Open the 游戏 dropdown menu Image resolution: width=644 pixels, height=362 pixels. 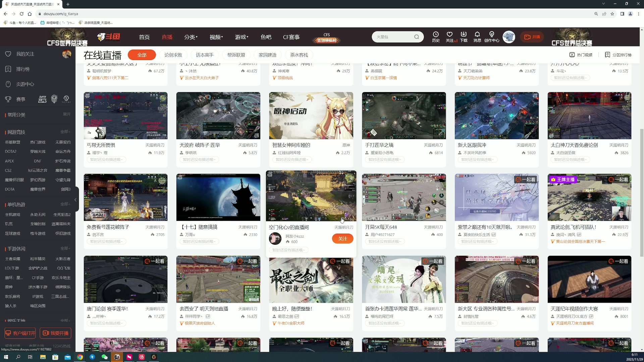click(241, 37)
